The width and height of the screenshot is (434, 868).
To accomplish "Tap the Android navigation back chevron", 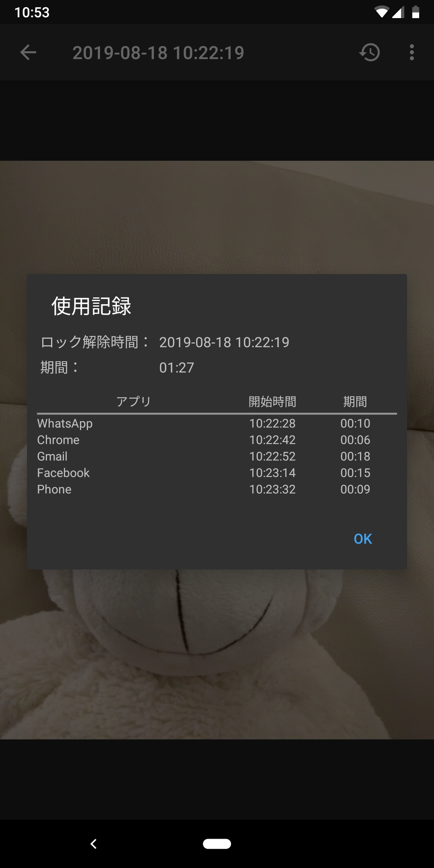I will click(x=94, y=844).
